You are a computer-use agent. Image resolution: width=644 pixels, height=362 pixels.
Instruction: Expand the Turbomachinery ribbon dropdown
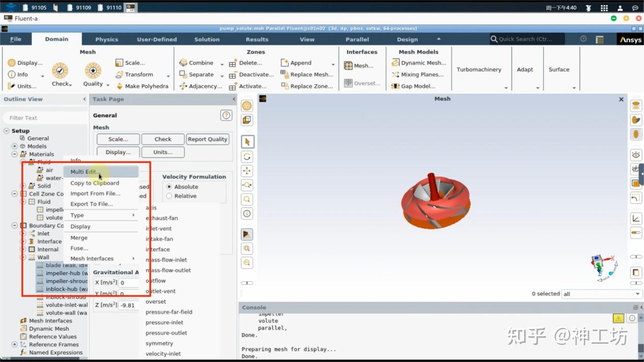click(x=506, y=88)
